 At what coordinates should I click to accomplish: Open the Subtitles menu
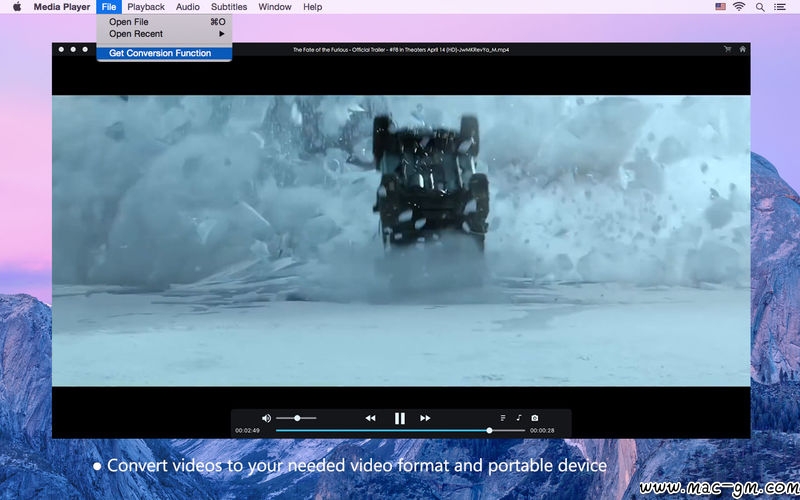(x=229, y=7)
